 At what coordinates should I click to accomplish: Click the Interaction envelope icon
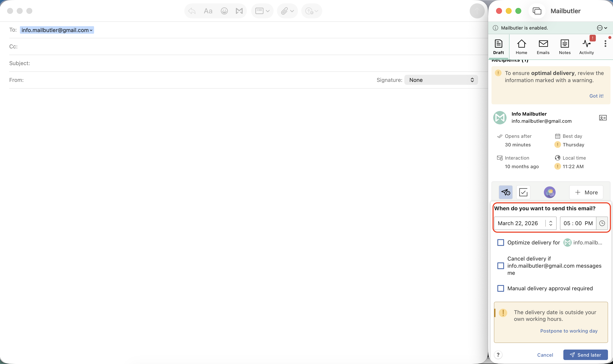pyautogui.click(x=499, y=158)
